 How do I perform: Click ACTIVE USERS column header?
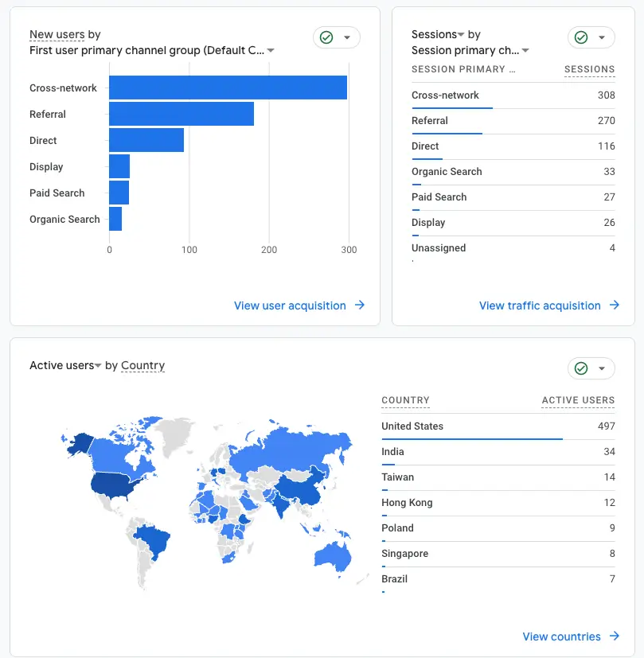(578, 400)
